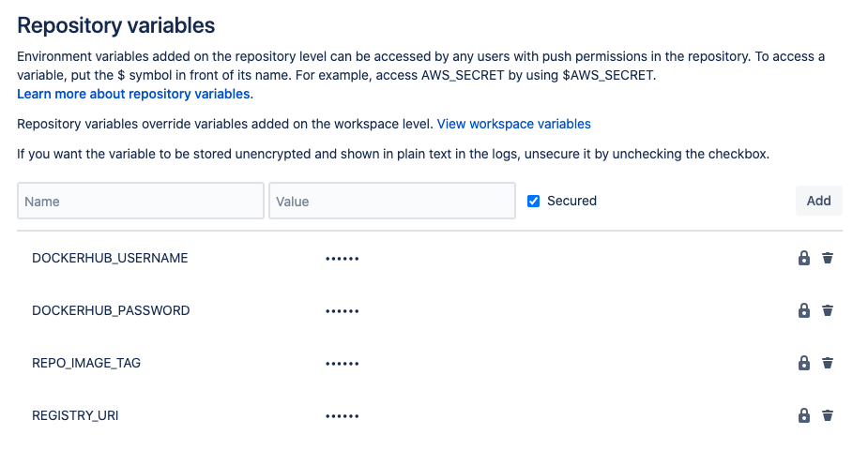Select the REPO_IMAGE_TAG variable name
This screenshot has height=450, width=868.
point(86,363)
